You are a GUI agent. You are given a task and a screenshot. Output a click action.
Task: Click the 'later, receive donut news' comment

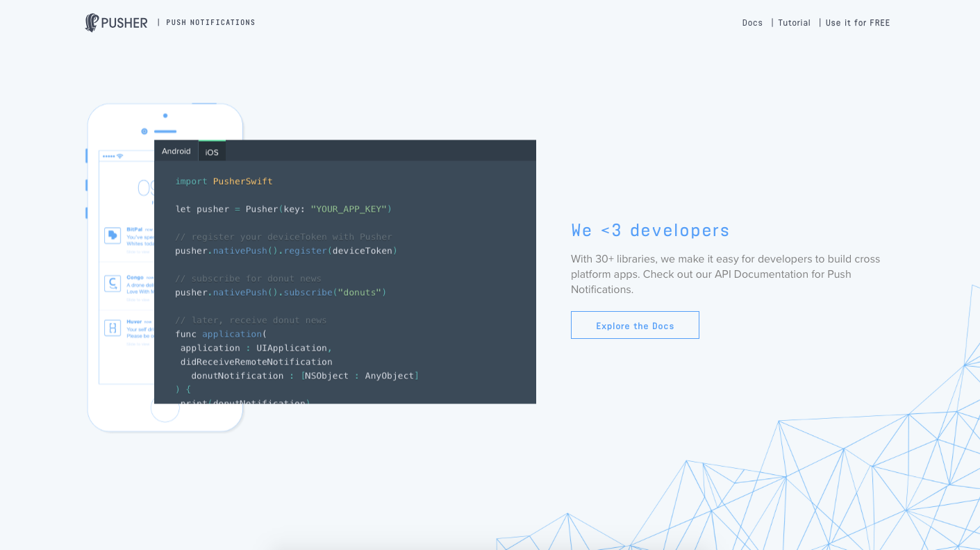(251, 320)
